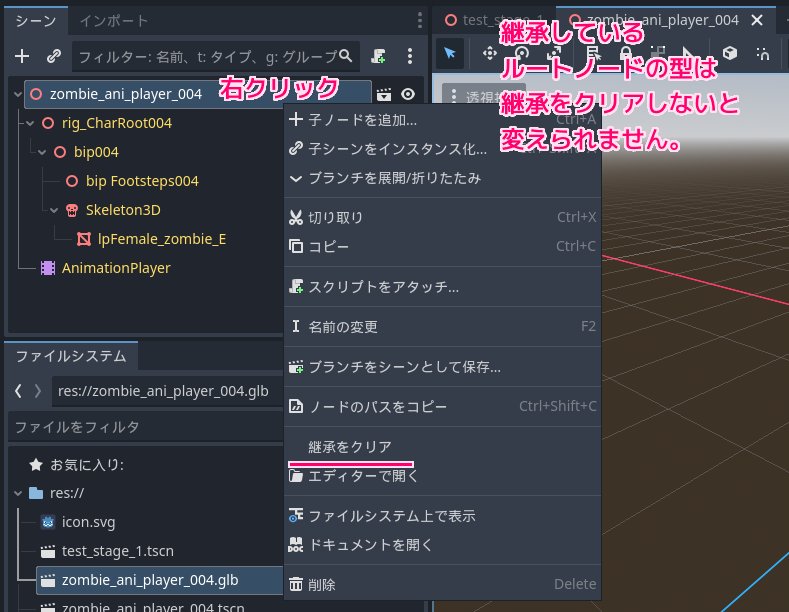Choose 子ノードを追加 in context menu
The image size is (789, 612).
click(362, 120)
